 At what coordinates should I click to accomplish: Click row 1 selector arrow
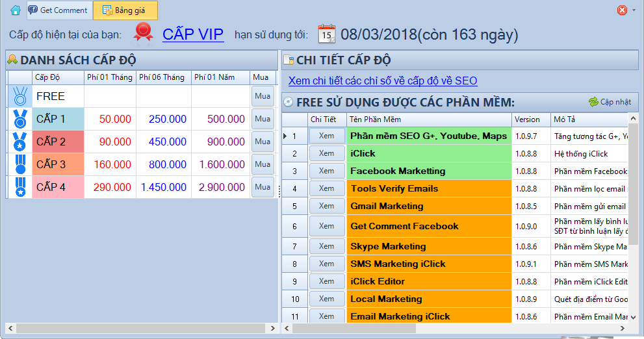coord(285,136)
